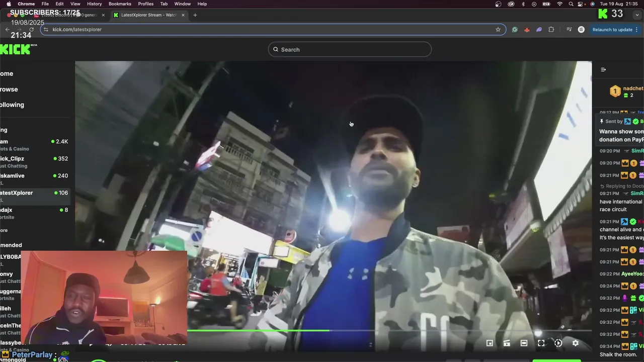Image resolution: width=644 pixels, height=362 pixels.
Task: Click the address bar showing kick.com/latestxplorer
Action: point(273,30)
